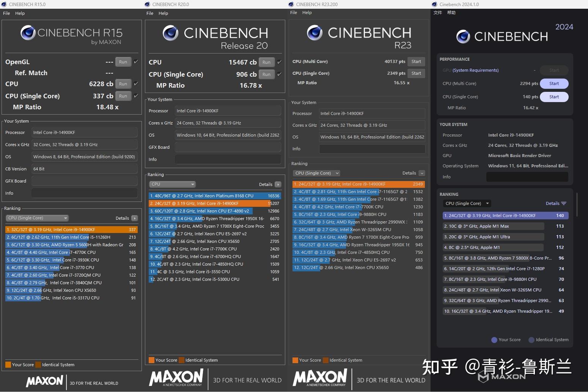Run the CPU test in R20
Screen dimensions: 588x392
pyautogui.click(x=267, y=62)
